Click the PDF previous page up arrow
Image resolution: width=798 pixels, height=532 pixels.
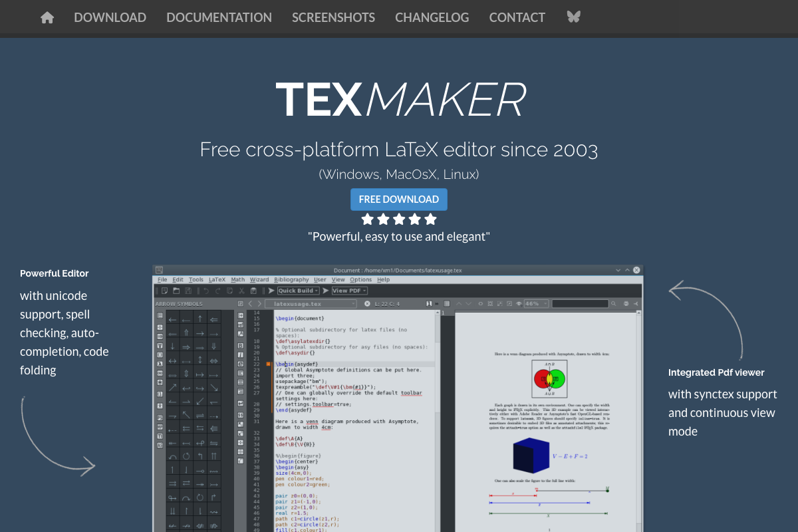pyautogui.click(x=459, y=304)
